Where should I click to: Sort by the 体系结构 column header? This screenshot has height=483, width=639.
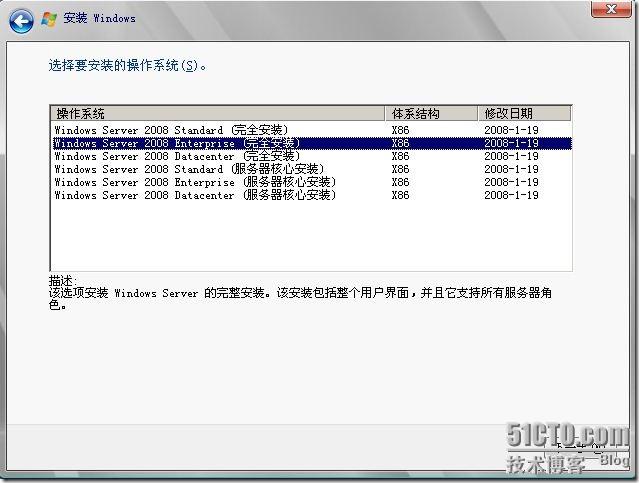pos(431,113)
